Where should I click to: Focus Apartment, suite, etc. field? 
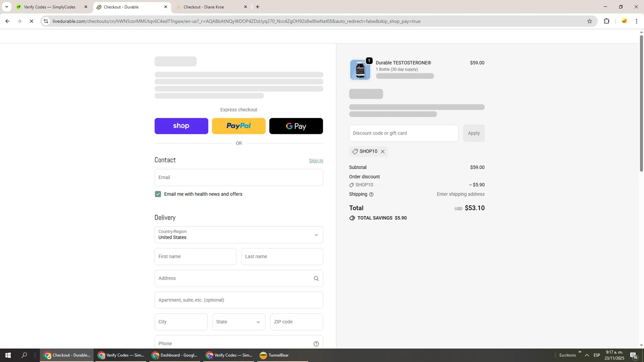click(239, 300)
